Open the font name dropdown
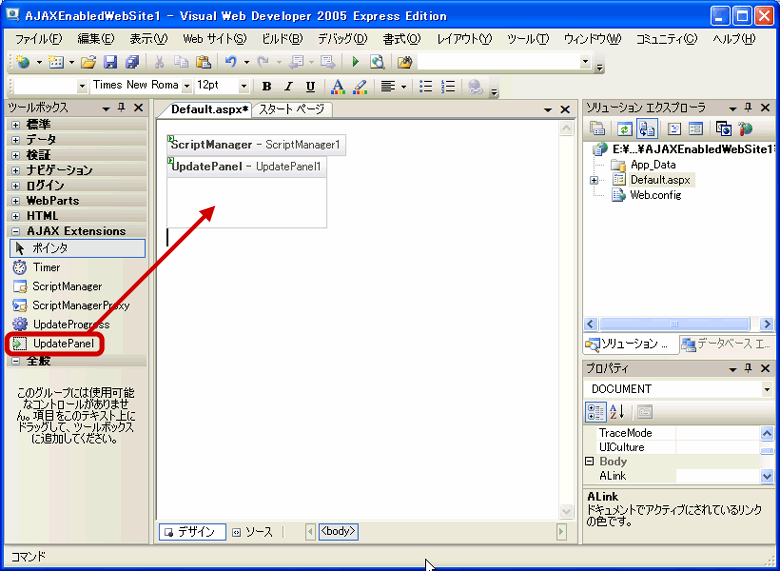The height and width of the screenshot is (571, 780). (187, 87)
